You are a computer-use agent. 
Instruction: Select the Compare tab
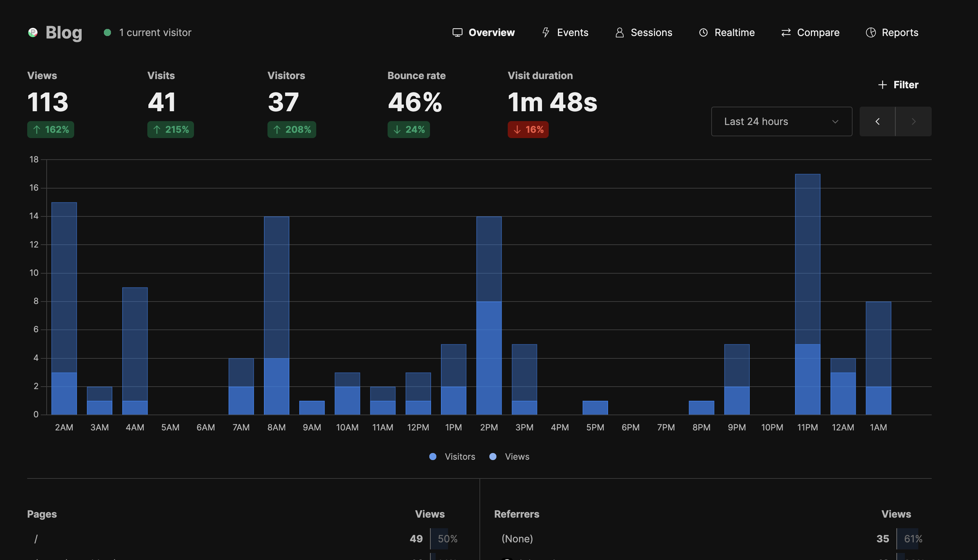810,33
